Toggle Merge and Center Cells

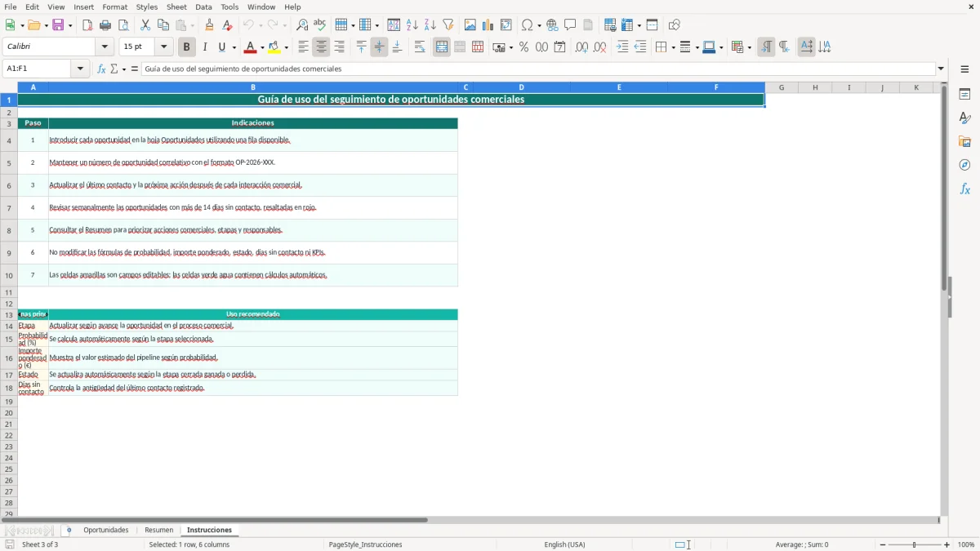pyautogui.click(x=442, y=47)
